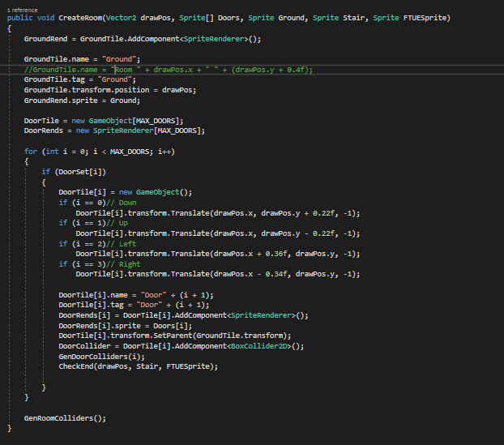Screen dimensions: 504x445
Task: Click the if (i == 2)// Left line
Action: [x=97, y=244]
